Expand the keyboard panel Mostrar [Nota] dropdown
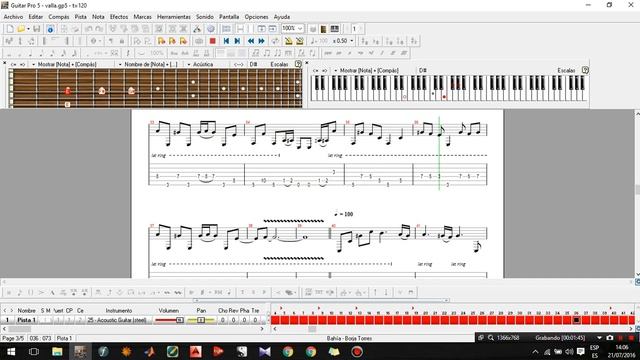This screenshot has width=640, height=360. (336, 71)
